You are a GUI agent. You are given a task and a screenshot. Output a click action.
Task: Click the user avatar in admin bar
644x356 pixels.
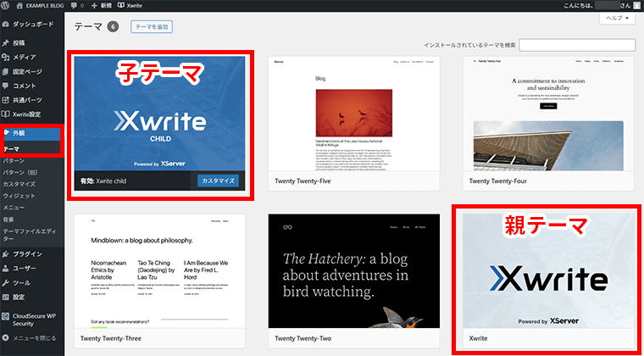click(636, 6)
